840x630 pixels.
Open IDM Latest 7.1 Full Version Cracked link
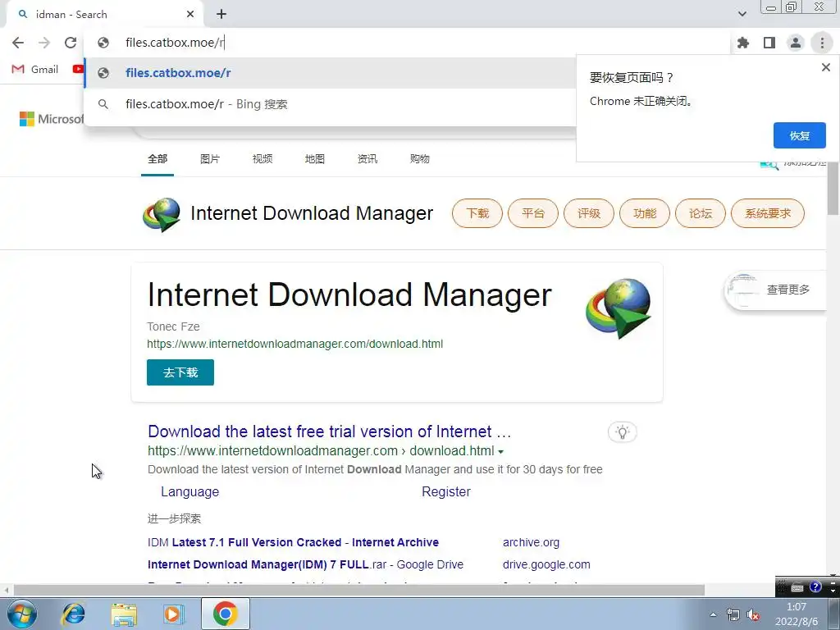pos(293,542)
